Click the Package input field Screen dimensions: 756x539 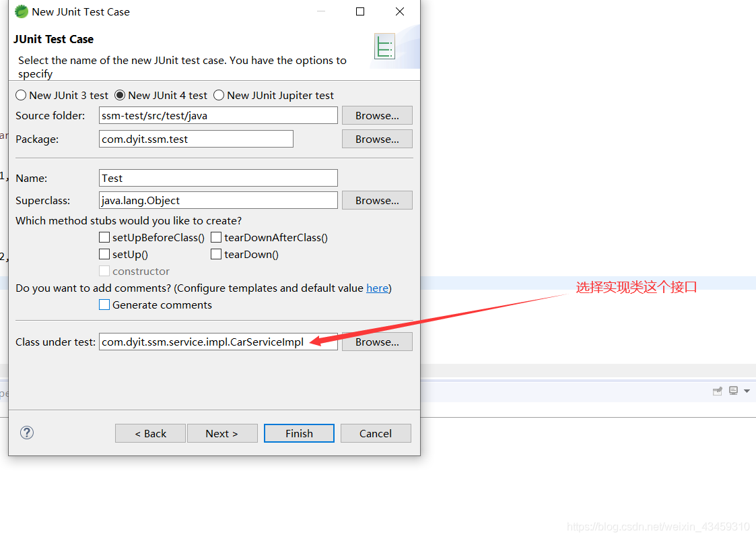(x=196, y=139)
